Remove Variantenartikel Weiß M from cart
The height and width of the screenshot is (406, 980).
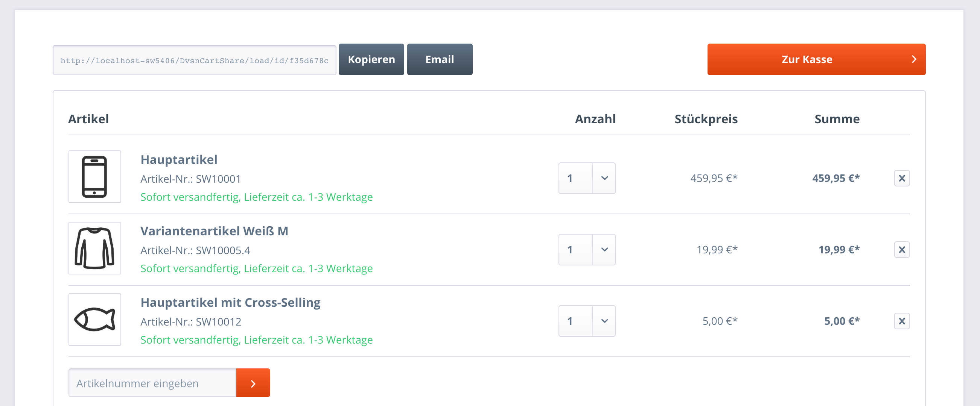coord(902,250)
